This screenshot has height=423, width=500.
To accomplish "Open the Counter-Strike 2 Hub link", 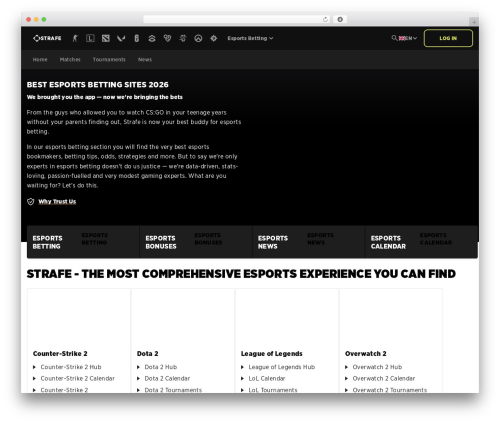I will click(71, 367).
